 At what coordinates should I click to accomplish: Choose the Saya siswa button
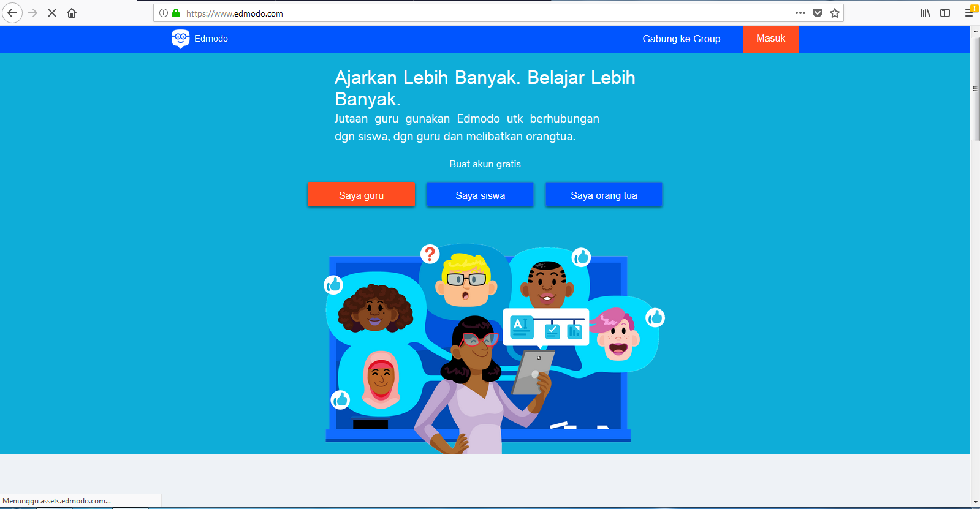point(480,195)
